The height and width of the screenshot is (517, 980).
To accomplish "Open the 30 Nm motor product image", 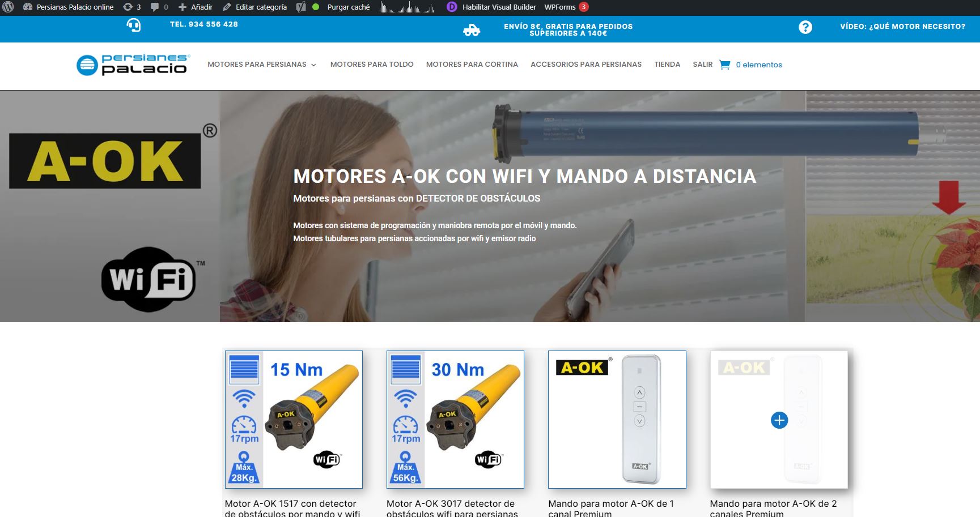I will click(455, 420).
